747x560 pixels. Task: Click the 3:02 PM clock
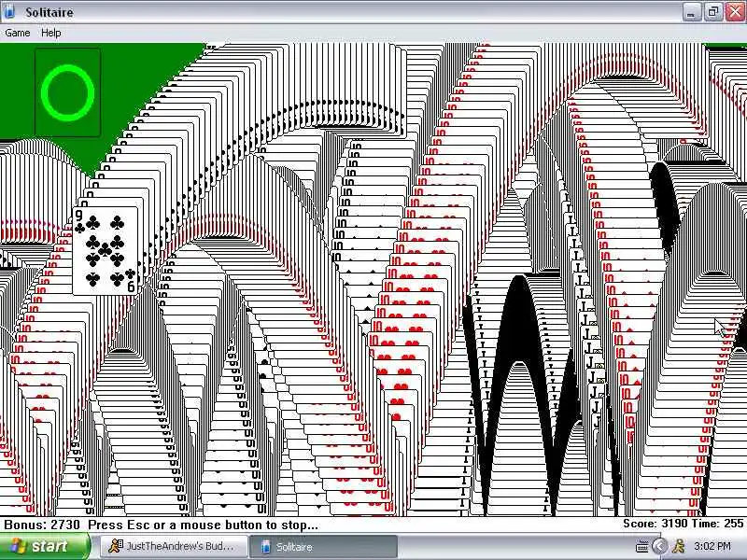[712, 546]
